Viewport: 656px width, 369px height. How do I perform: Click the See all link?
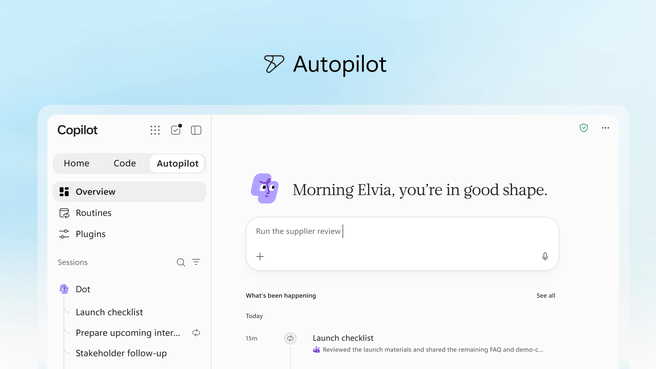(546, 295)
